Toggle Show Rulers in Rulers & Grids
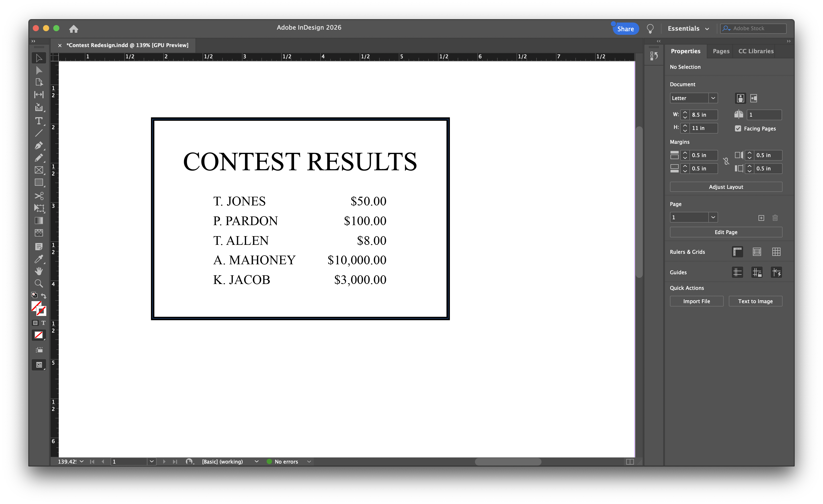823x504 pixels. pos(737,252)
